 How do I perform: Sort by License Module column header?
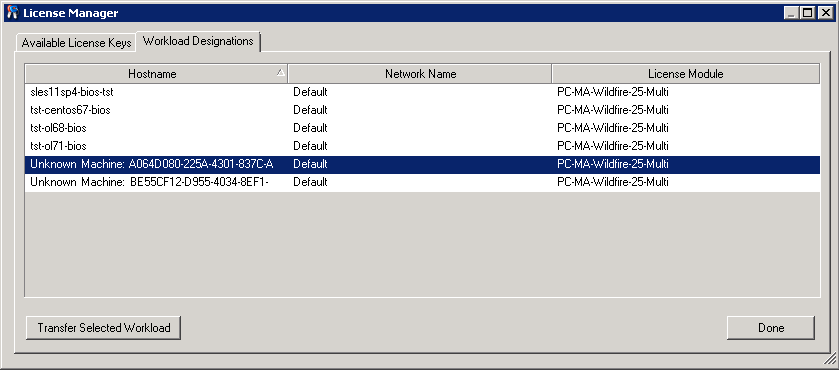(x=685, y=74)
